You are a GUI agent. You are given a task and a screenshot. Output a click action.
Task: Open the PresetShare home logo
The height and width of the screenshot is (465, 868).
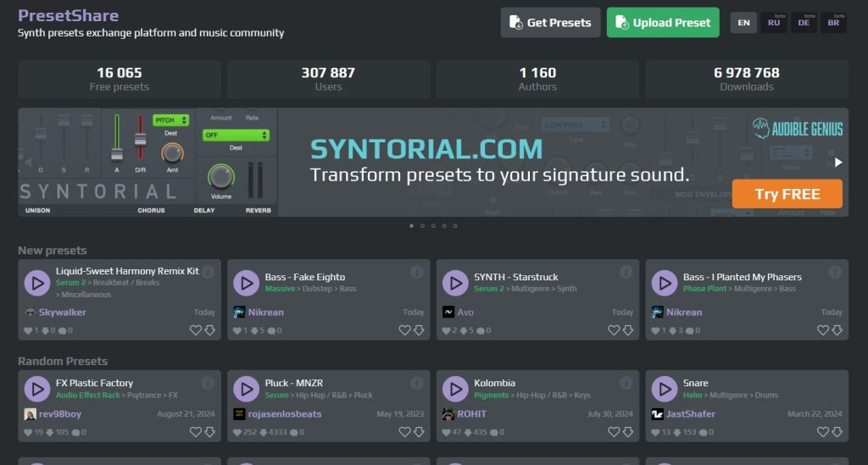68,15
